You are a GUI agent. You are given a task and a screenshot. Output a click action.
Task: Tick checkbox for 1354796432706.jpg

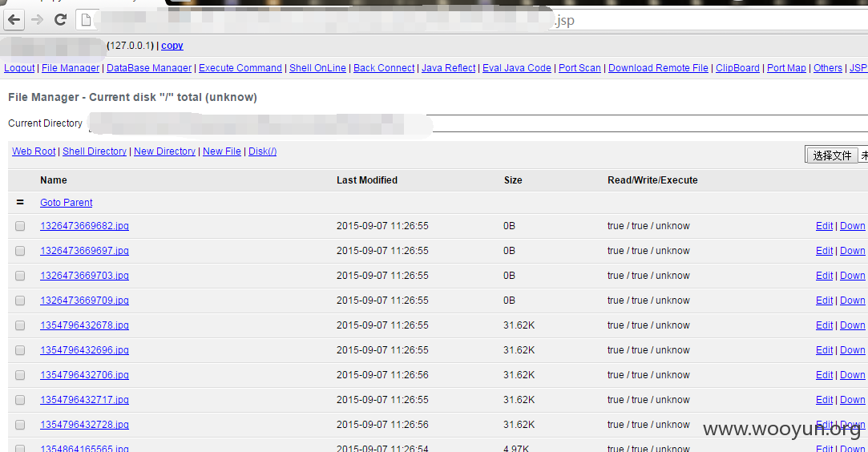20,375
